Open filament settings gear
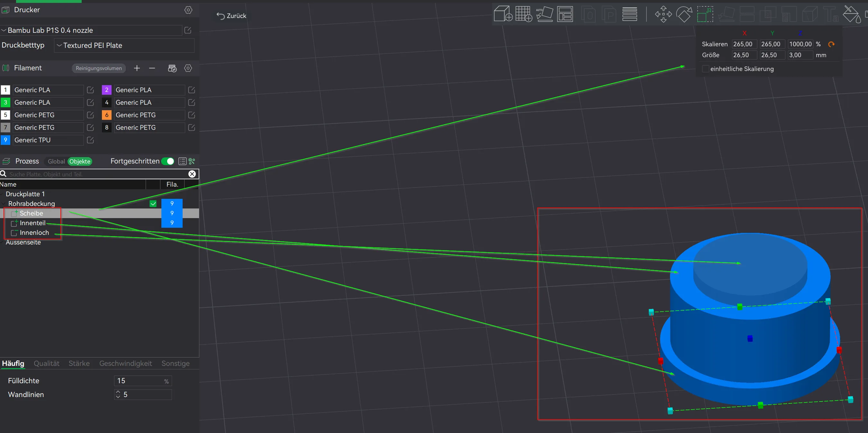 (x=188, y=68)
